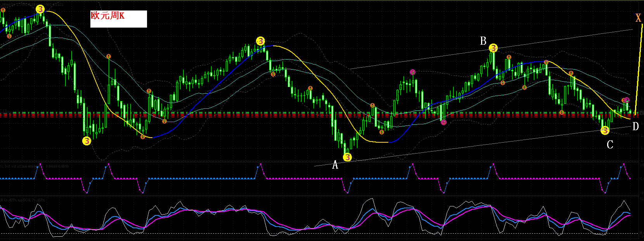Click the yellow 3 marker at the first trough
The image size is (644, 241).
coord(87,141)
